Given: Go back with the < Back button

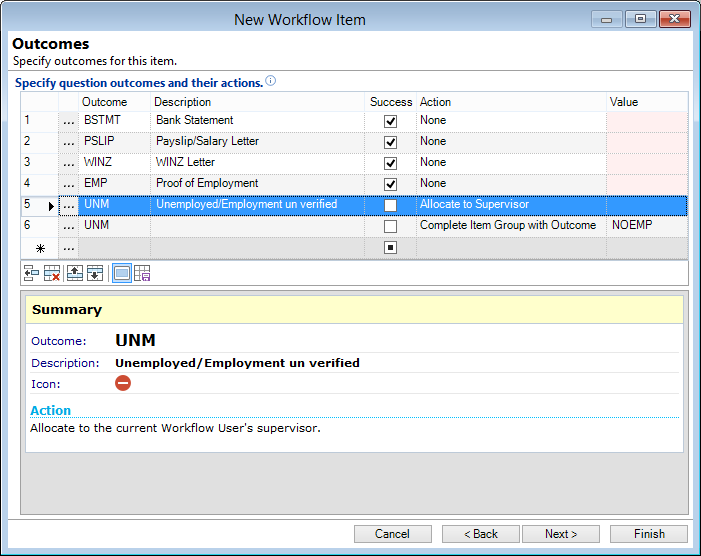Looking at the screenshot, I should pyautogui.click(x=481, y=534).
